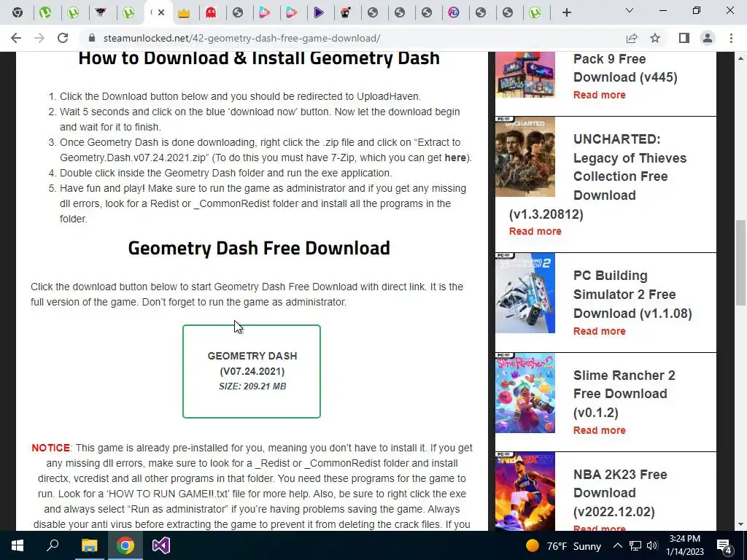Switch to the red ghost icon tab
747x560 pixels.
pyautogui.click(x=211, y=13)
